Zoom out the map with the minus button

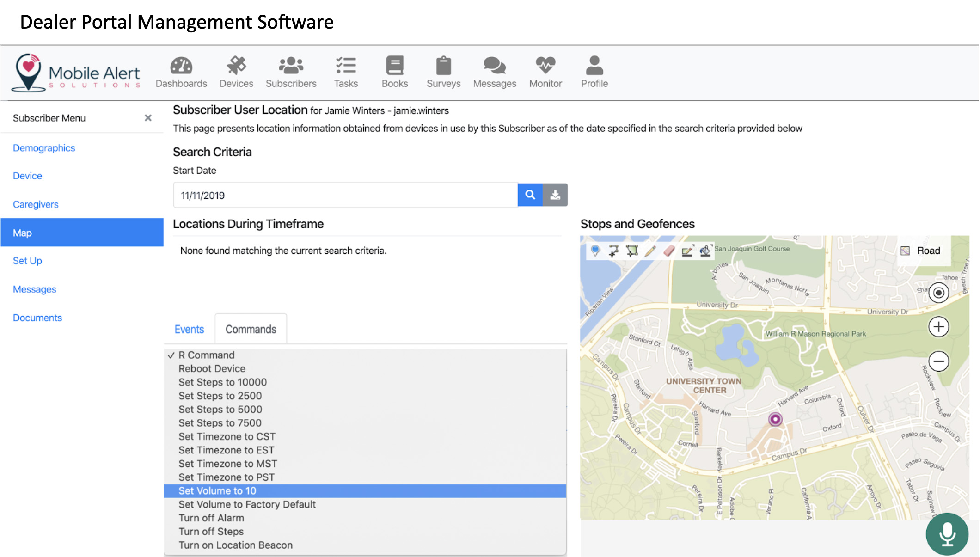click(938, 361)
